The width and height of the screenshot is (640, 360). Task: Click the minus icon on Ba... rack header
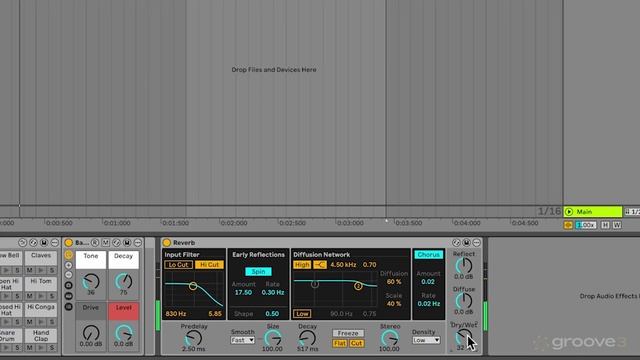(138, 242)
